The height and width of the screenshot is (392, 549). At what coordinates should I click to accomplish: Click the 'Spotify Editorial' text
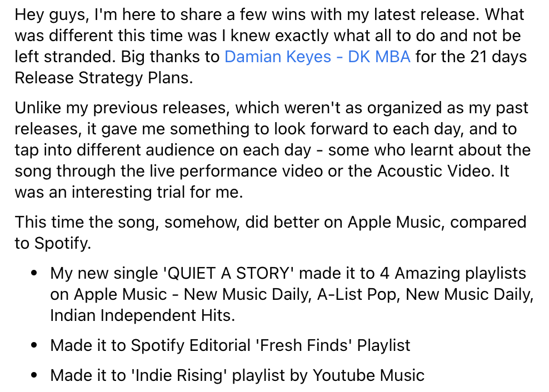click(191, 345)
